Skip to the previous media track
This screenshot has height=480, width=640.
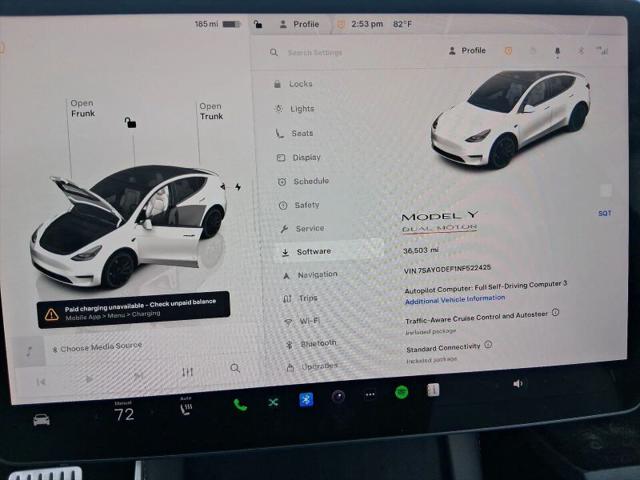coord(41,382)
